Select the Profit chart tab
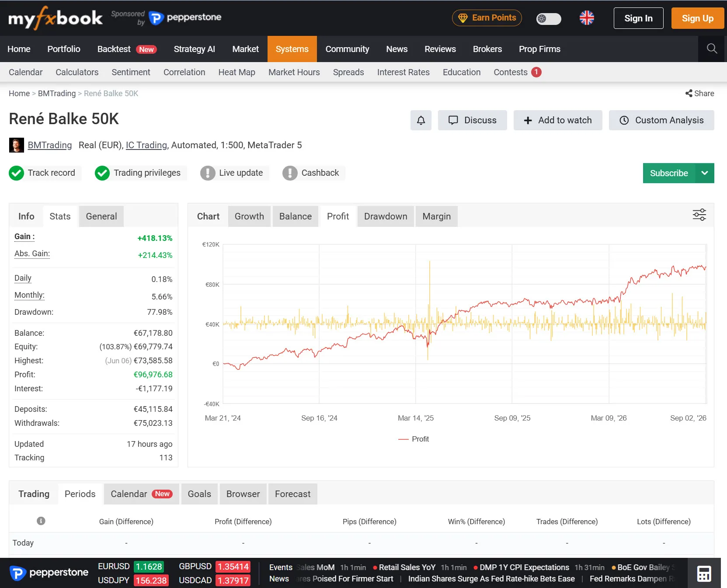727x588 pixels. click(x=338, y=216)
